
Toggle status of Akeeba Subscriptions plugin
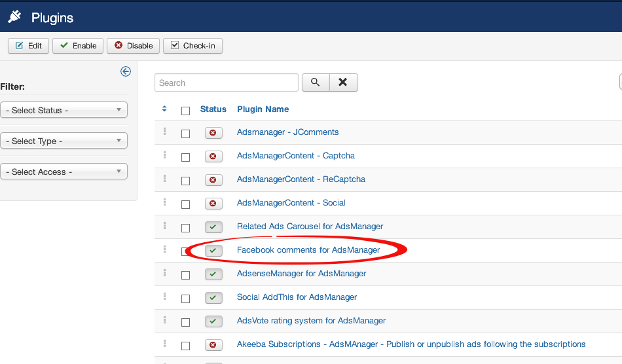213,344
